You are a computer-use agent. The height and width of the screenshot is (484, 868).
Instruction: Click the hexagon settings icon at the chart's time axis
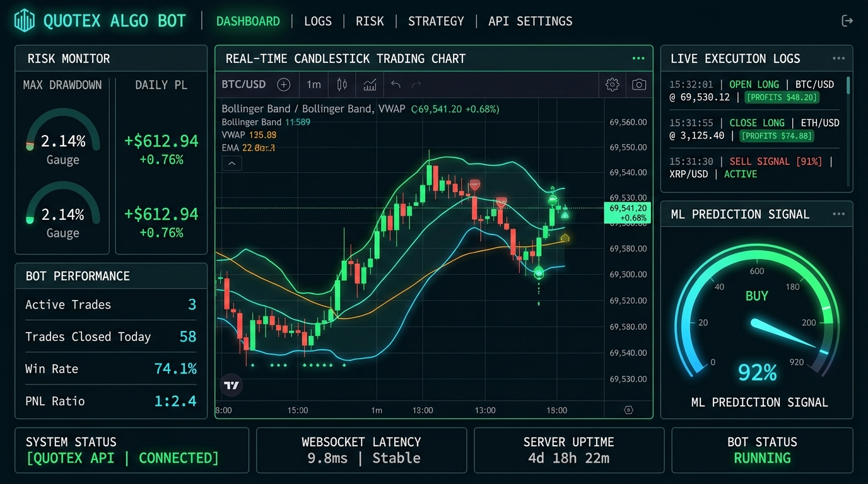pos(628,410)
